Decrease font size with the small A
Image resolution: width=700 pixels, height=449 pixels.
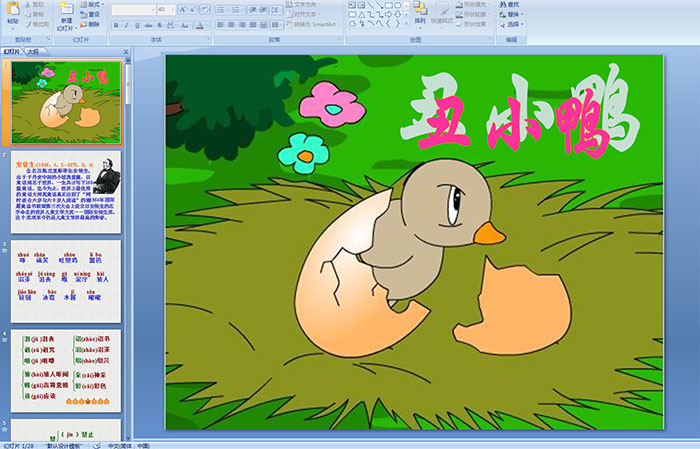tap(193, 9)
